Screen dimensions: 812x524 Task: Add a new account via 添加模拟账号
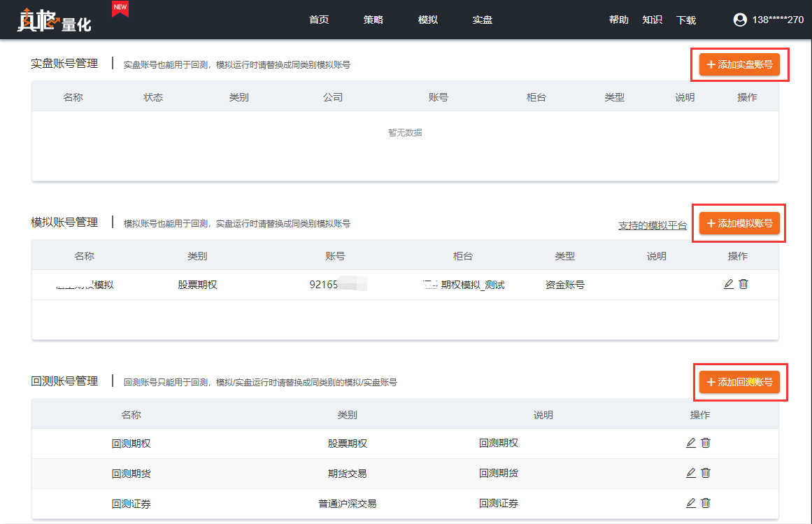(739, 223)
